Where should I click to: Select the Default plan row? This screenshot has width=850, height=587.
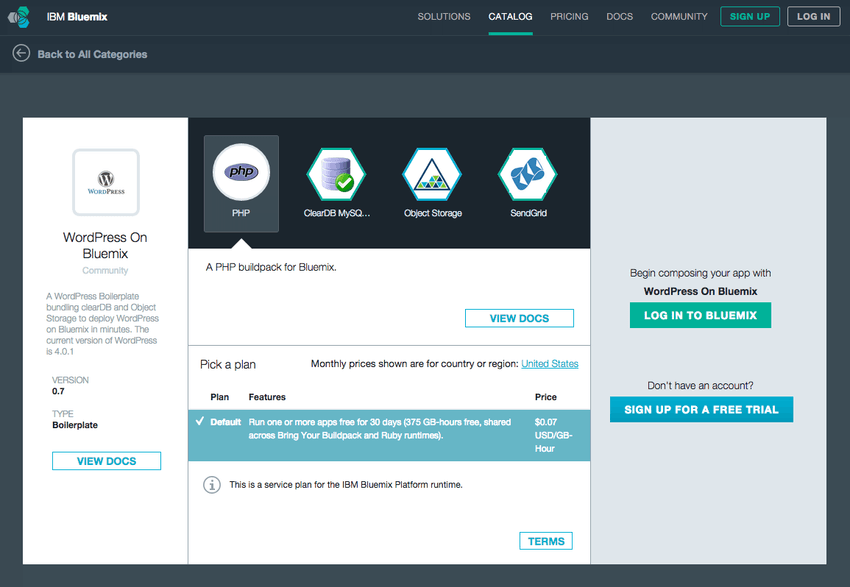pyautogui.click(x=389, y=435)
